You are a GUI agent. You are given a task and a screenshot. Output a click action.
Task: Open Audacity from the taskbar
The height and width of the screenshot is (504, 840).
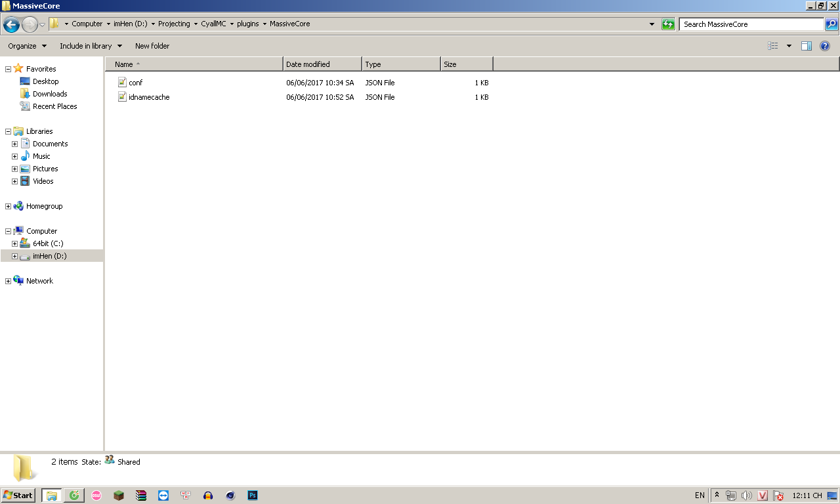[x=208, y=495]
